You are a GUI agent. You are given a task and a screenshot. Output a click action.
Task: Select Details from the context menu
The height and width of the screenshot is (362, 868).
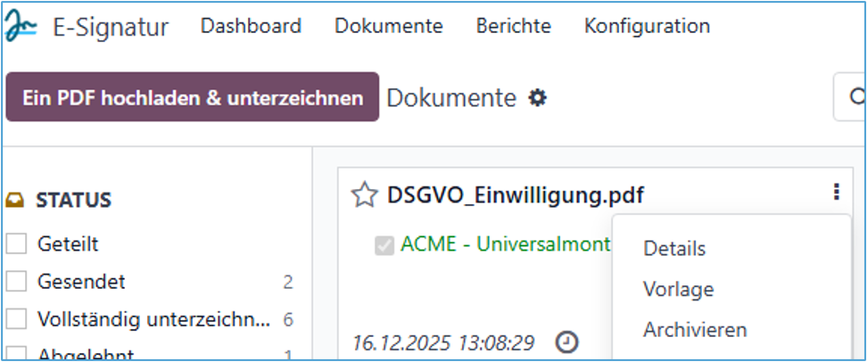coord(674,249)
